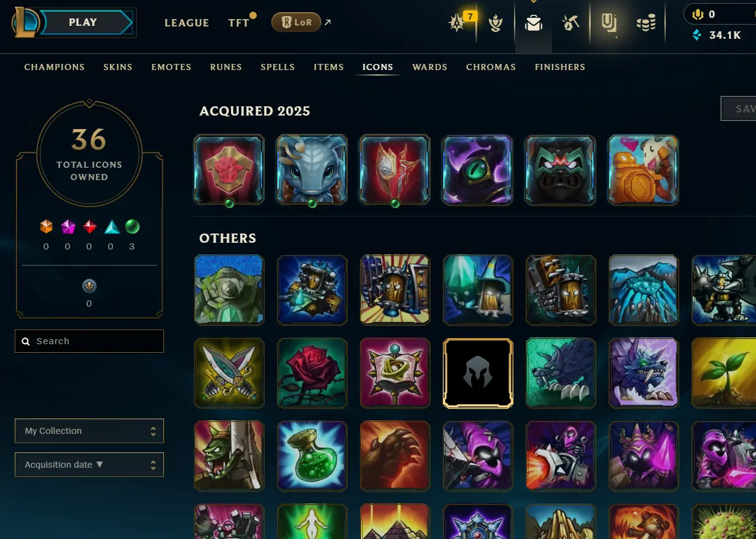This screenshot has width=756, height=539.
Task: Choose the blue dragon 2025 icon
Action: (312, 170)
